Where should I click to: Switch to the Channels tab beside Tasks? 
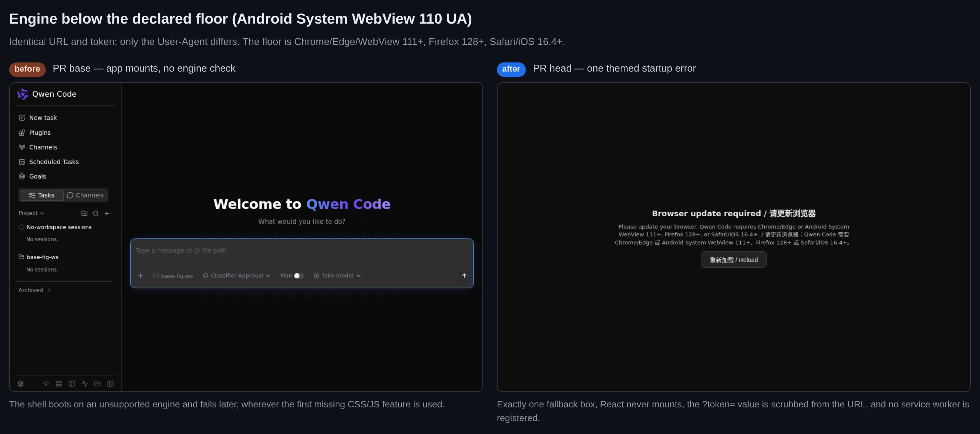(x=85, y=195)
